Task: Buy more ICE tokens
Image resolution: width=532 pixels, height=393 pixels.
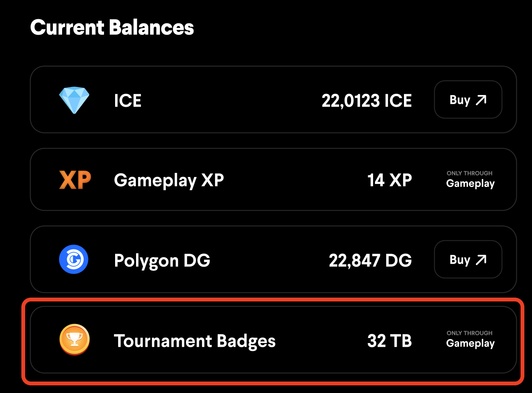Action: click(468, 100)
